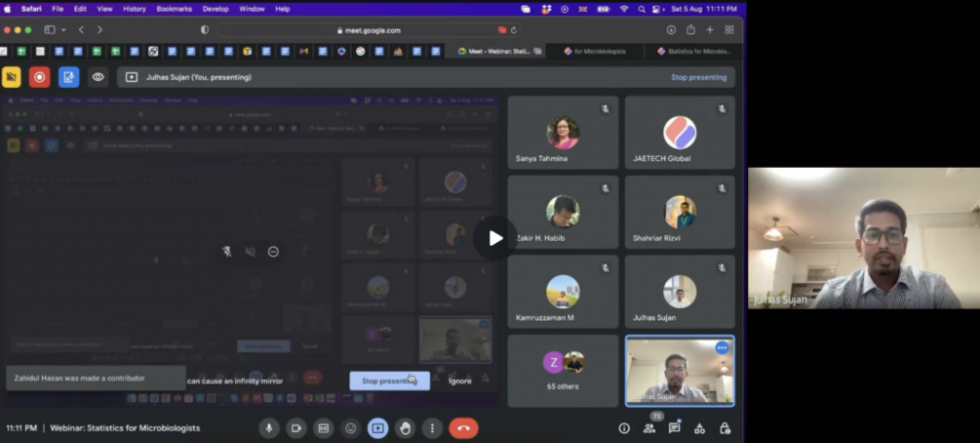Open options on Julhas Sujan self-view tile

pos(722,347)
